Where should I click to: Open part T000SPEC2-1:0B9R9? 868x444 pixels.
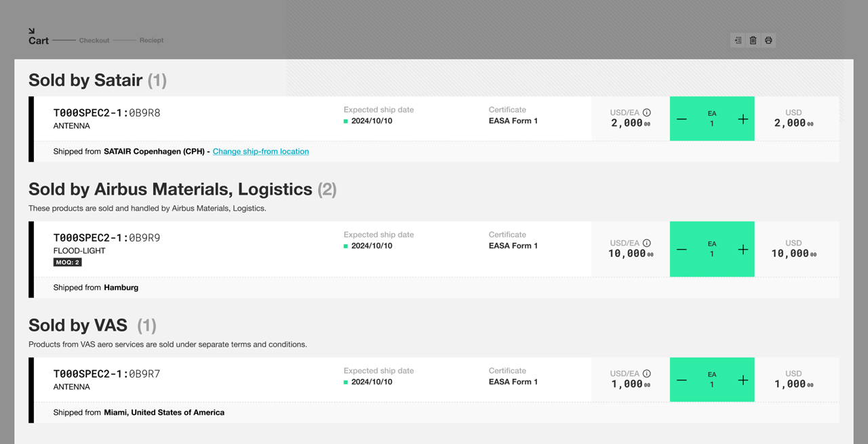pyautogui.click(x=107, y=238)
